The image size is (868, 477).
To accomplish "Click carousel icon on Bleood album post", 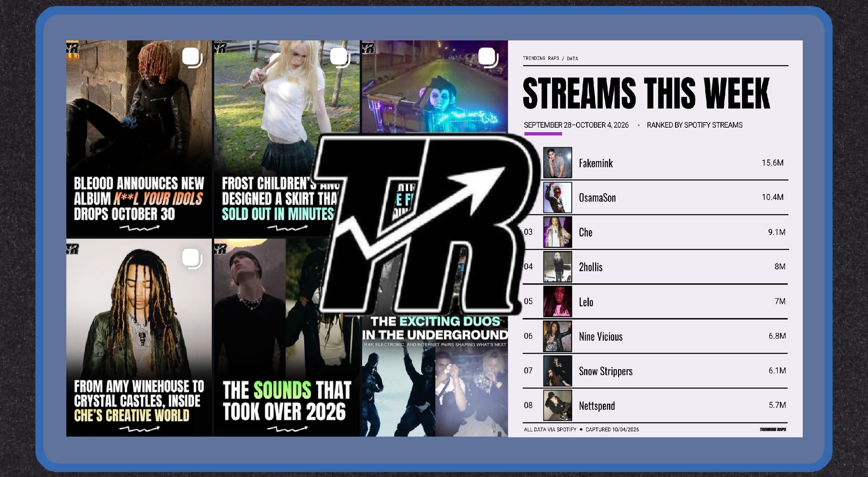I will click(192, 58).
